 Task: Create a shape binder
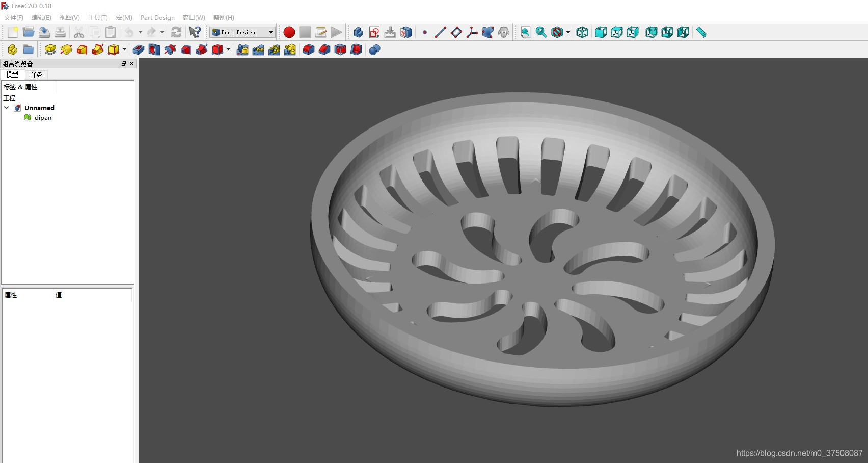488,32
